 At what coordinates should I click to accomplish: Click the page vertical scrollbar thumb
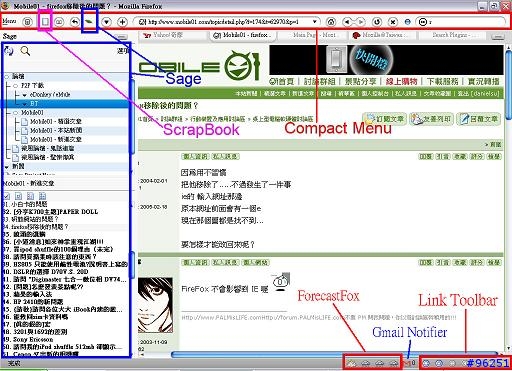(x=508, y=84)
